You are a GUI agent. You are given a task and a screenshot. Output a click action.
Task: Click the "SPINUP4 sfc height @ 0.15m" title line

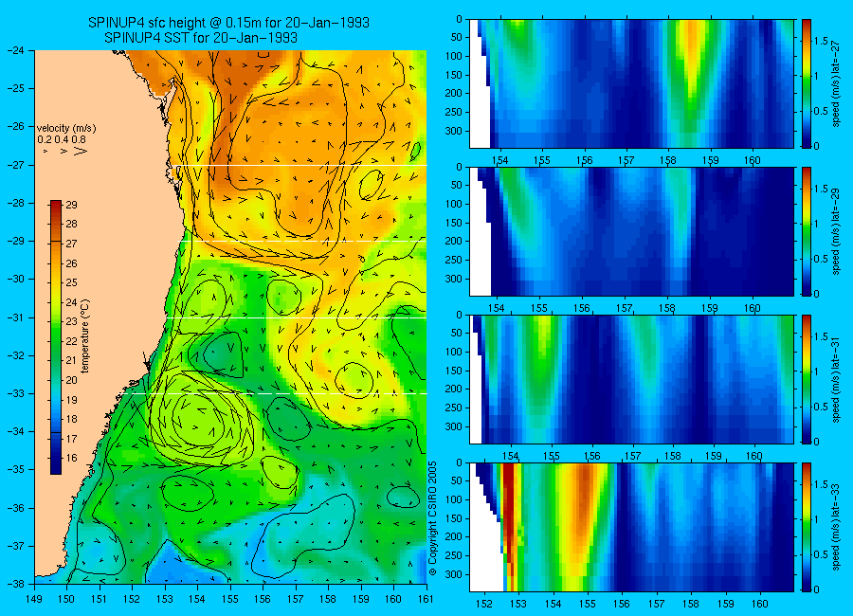[228, 23]
